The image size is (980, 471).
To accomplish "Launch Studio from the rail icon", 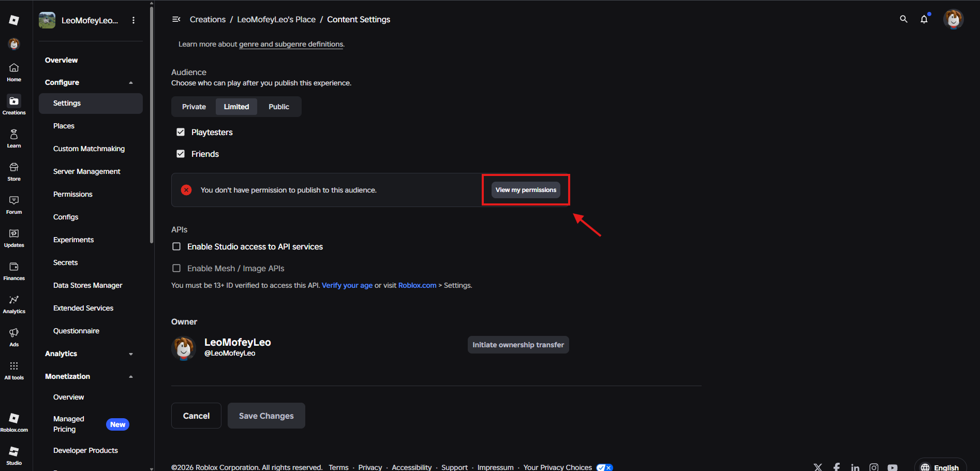I will pos(14,455).
